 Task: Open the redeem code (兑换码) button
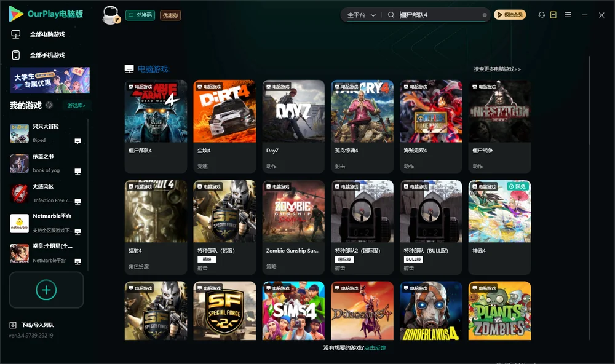[x=140, y=15]
